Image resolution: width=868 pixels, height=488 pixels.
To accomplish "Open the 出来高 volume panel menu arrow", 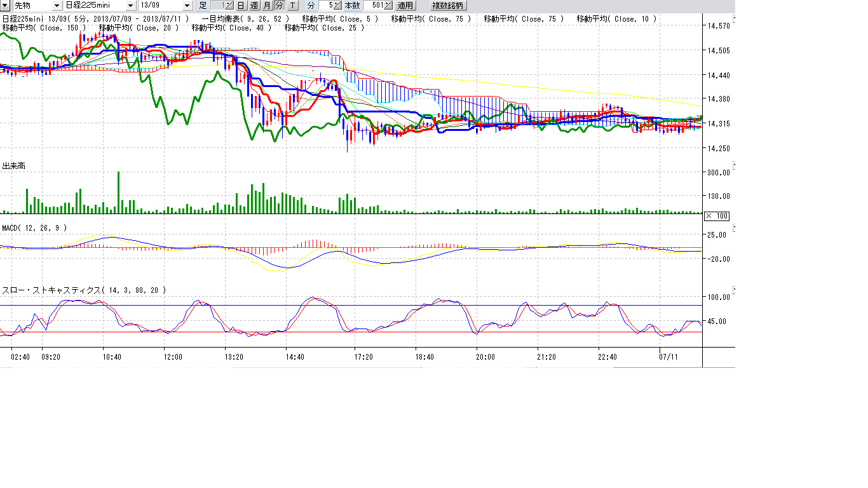I will [x=733, y=165].
